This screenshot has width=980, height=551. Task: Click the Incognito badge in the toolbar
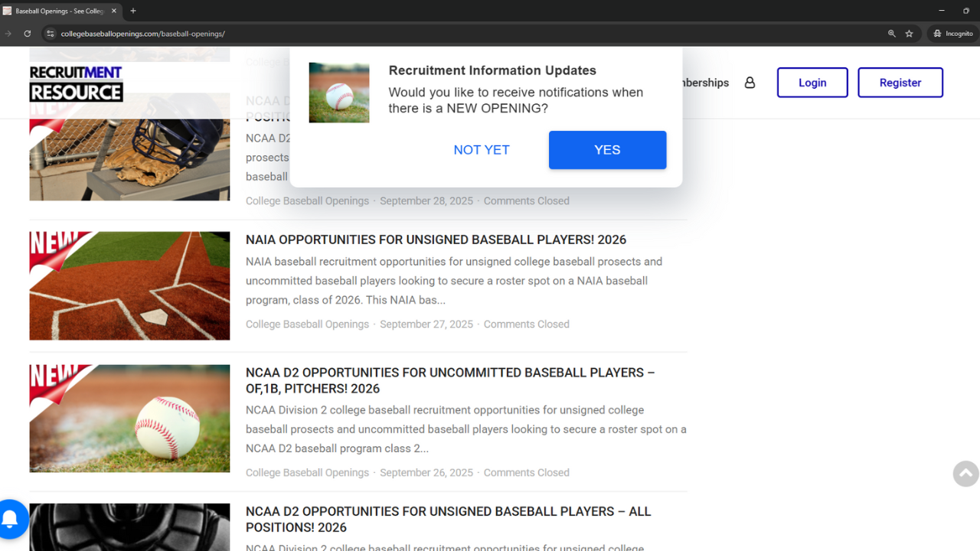tap(952, 34)
